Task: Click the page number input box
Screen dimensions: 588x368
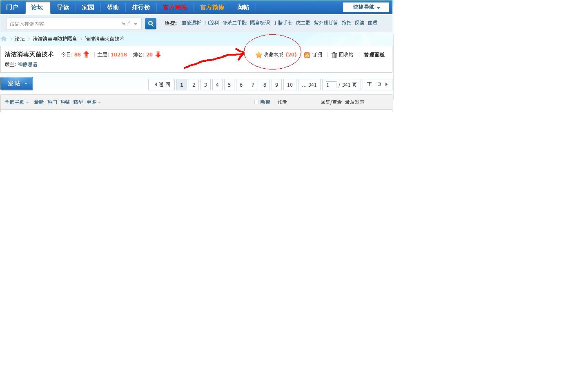Action: click(331, 85)
